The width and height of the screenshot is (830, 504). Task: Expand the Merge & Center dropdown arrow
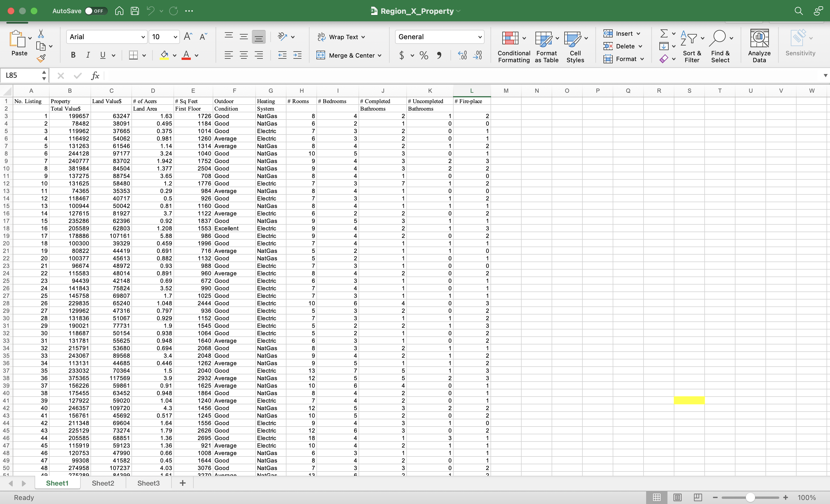[x=380, y=56]
